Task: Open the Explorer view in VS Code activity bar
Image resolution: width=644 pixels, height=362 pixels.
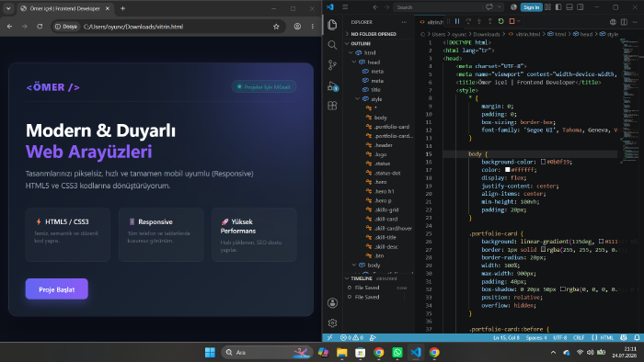Action: click(x=333, y=25)
